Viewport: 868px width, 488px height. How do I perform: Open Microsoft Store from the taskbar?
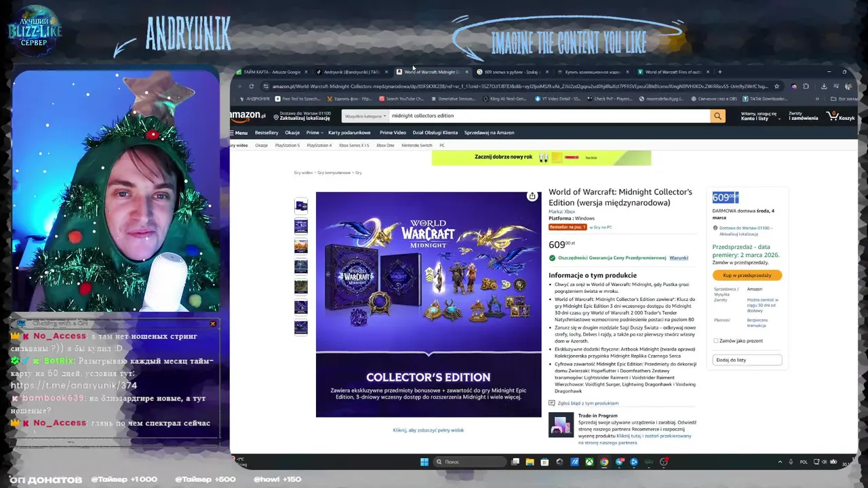[x=545, y=462]
